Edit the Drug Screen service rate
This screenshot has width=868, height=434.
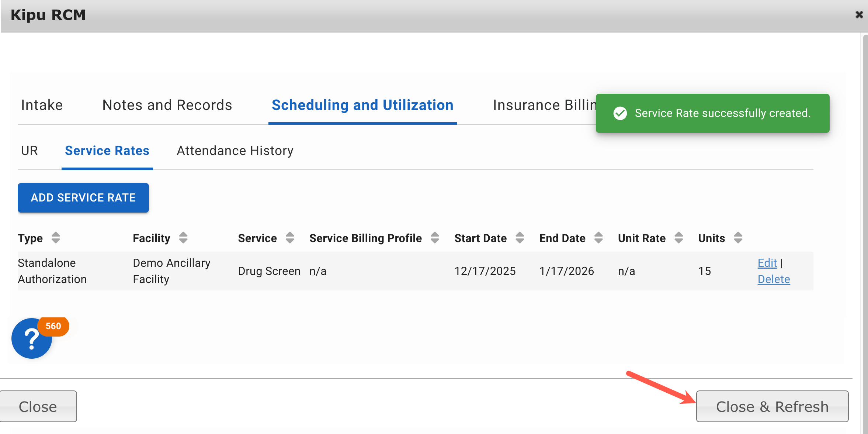(767, 263)
